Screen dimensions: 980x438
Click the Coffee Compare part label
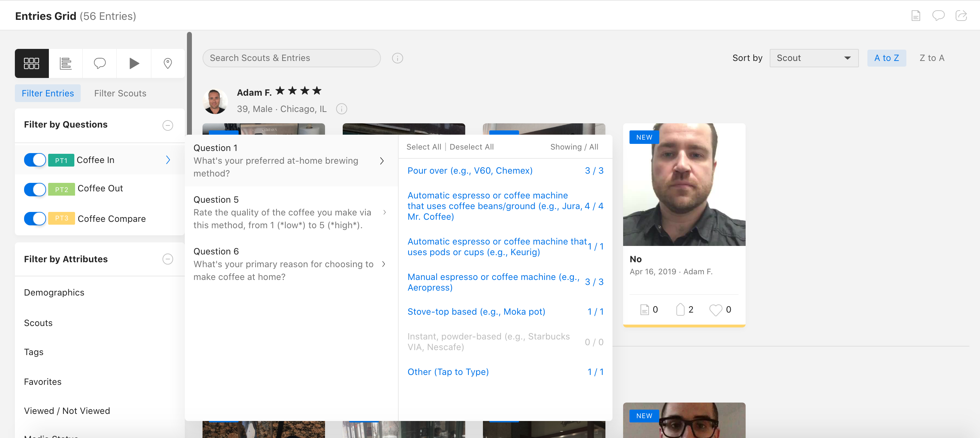112,219
